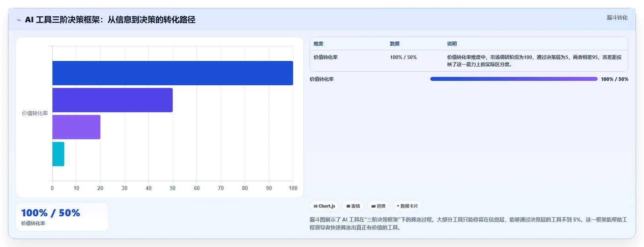644x247 pixels.
Task: Click the 100% / 50% table cell
Action: coord(403,57)
